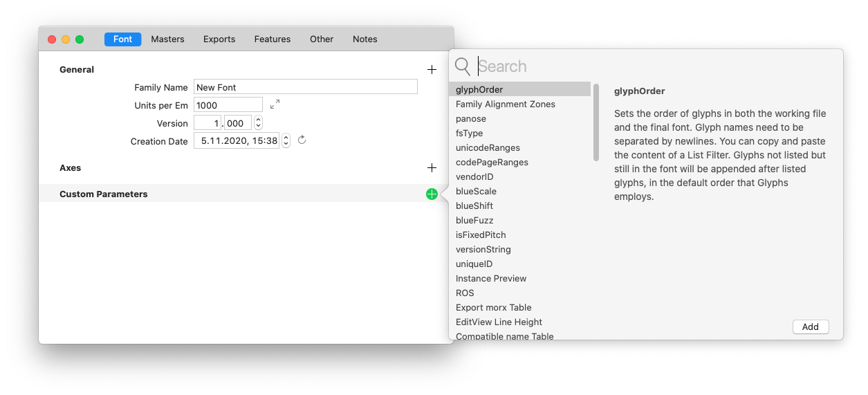868x395 pixels.
Task: Select EditView Line Height parameter
Action: click(x=520, y=322)
